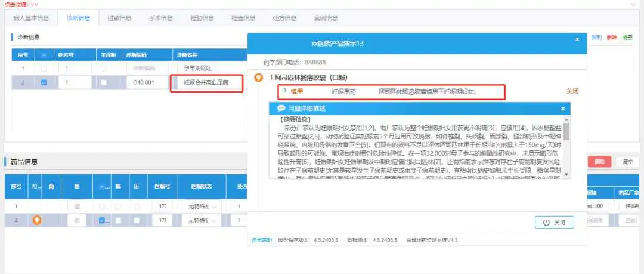
Task: Toggle the checkbox for diagnosis row 1
Action: pos(44,68)
